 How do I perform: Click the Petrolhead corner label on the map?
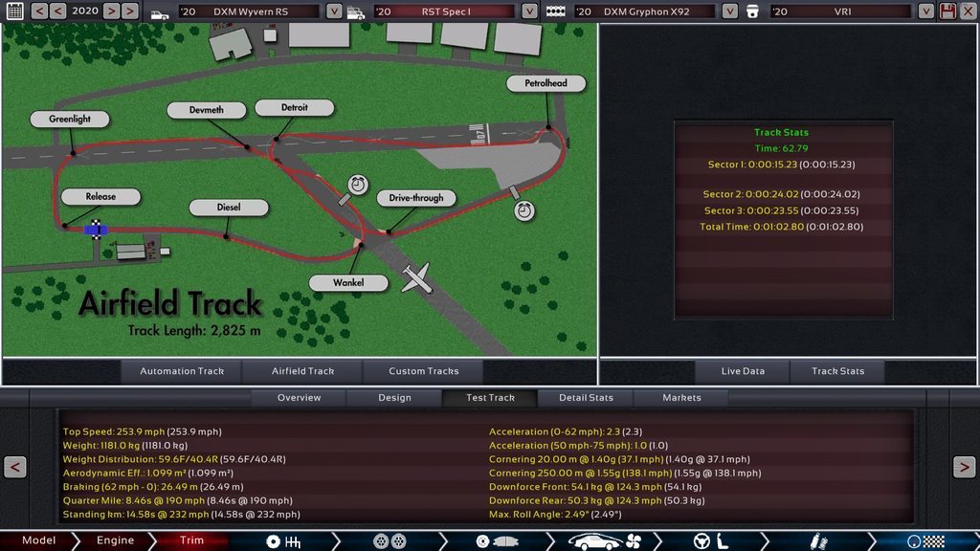[x=546, y=83]
